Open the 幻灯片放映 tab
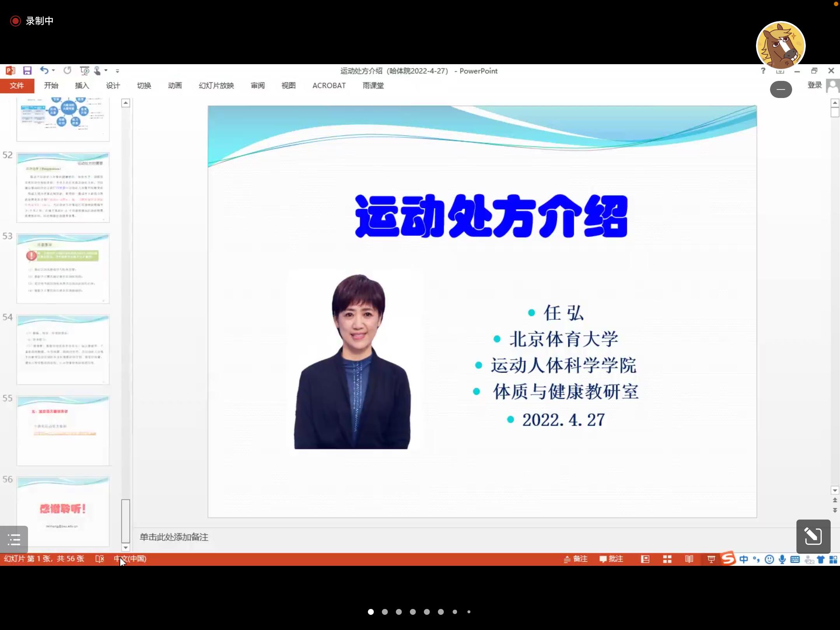The image size is (840, 630). coord(216,86)
